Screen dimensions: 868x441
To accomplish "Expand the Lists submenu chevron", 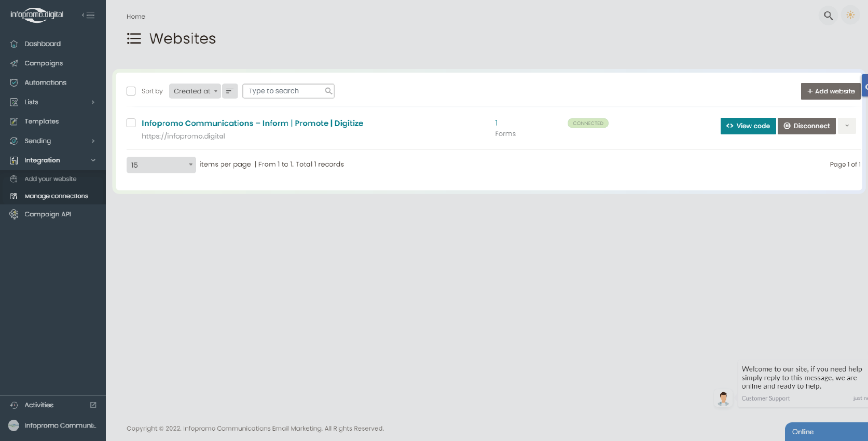I will [x=93, y=102].
